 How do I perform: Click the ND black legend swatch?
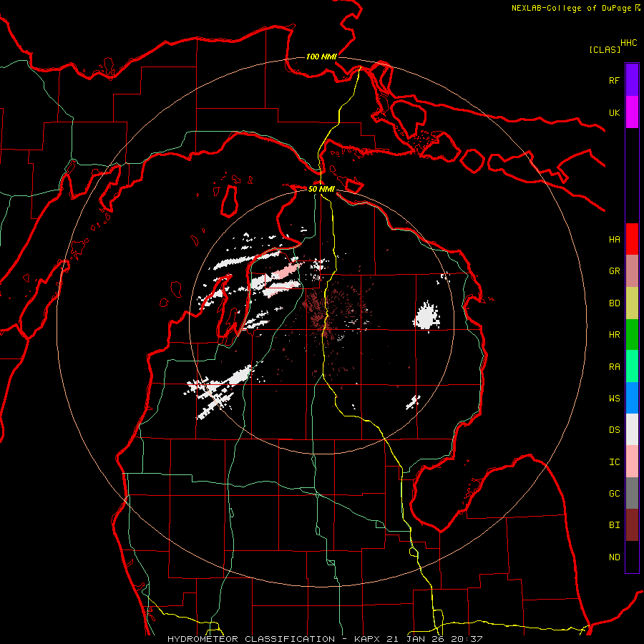[632, 557]
